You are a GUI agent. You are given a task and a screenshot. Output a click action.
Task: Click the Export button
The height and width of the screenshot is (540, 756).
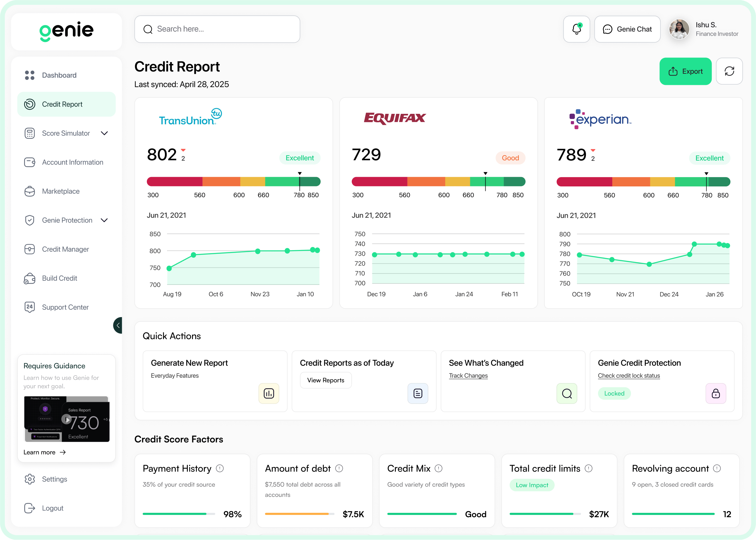point(685,71)
